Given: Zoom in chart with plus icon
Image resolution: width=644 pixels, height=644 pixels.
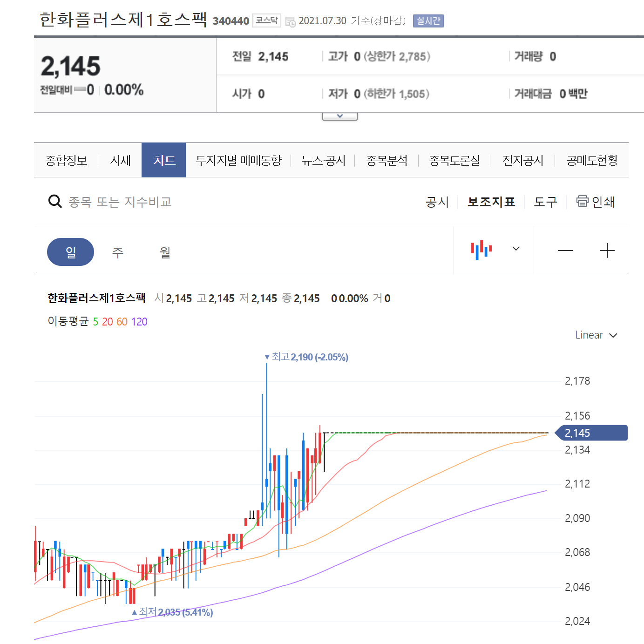Looking at the screenshot, I should [x=607, y=251].
